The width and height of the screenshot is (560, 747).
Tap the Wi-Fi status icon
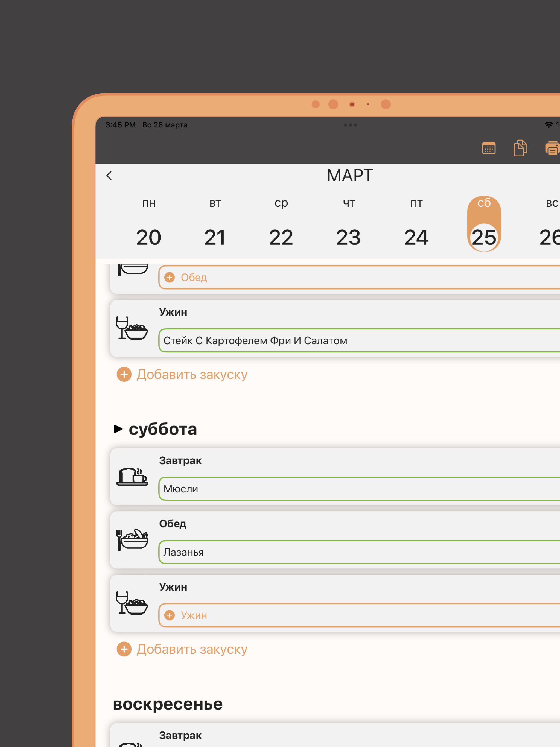click(549, 125)
